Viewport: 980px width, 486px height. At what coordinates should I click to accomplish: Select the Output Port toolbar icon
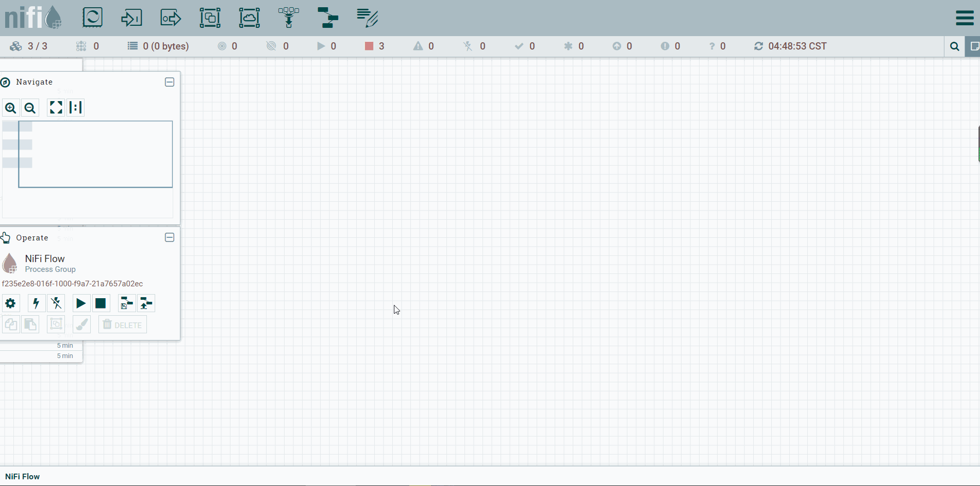[171, 18]
